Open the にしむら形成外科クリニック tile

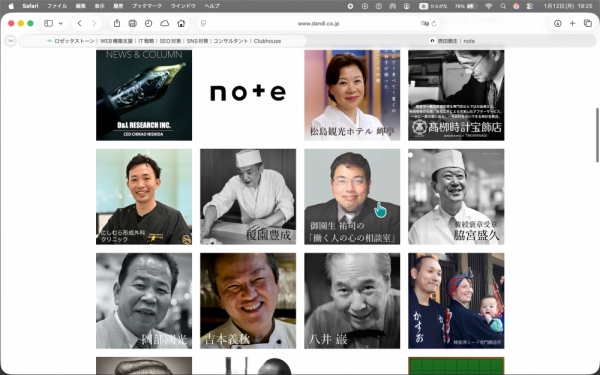(144, 197)
